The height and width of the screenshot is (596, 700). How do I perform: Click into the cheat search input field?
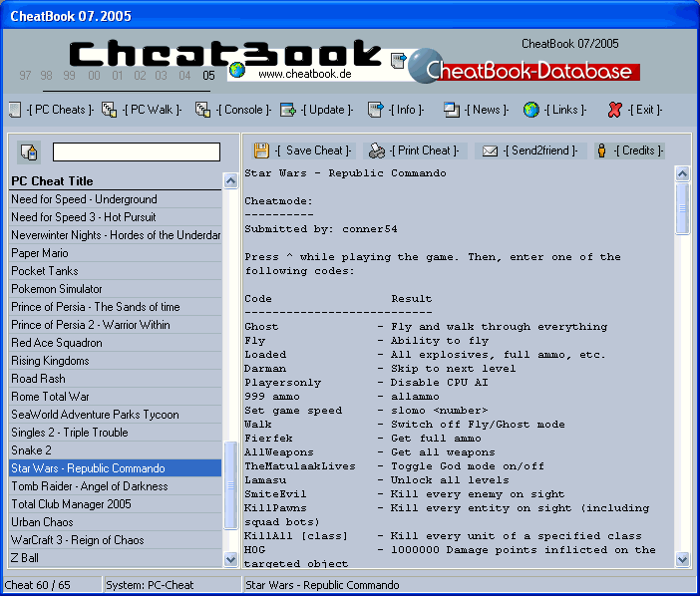tap(137, 152)
